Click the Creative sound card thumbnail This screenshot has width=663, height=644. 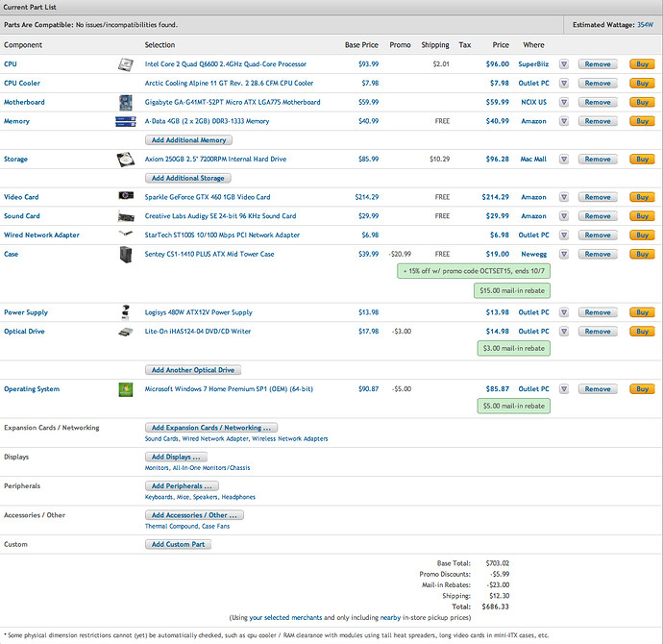[126, 216]
